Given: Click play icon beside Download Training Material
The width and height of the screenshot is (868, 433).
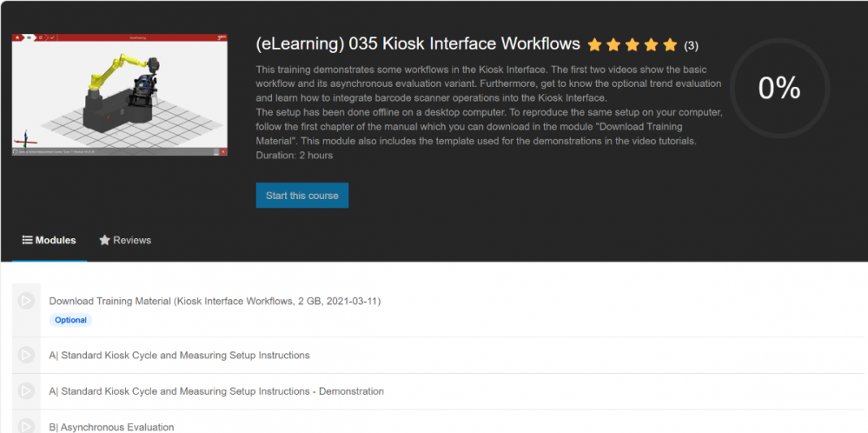Looking at the screenshot, I should [x=26, y=301].
